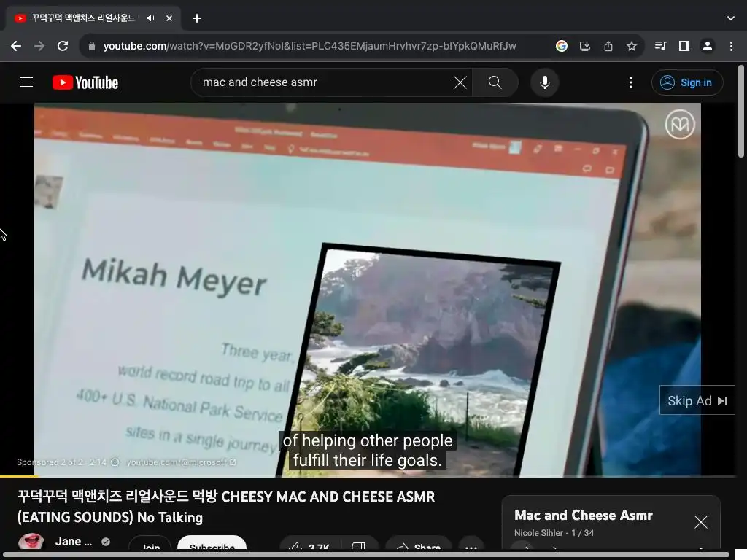Click the browser forward arrow
The image size is (747, 560).
pos(39,46)
